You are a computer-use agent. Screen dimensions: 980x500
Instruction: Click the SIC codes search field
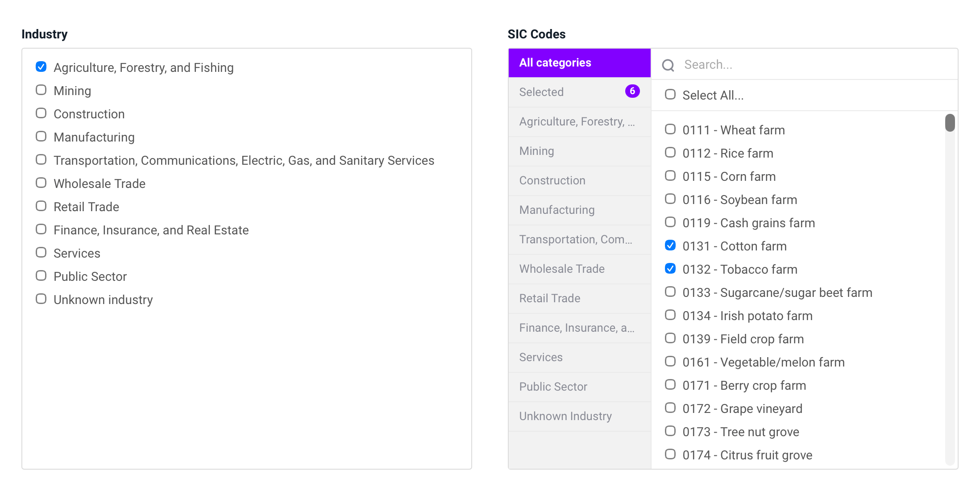812,65
